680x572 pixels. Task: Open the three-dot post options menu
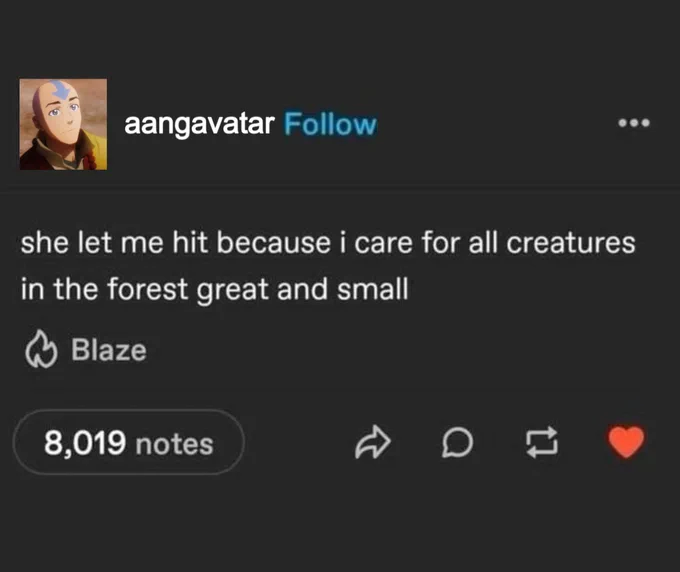[634, 123]
